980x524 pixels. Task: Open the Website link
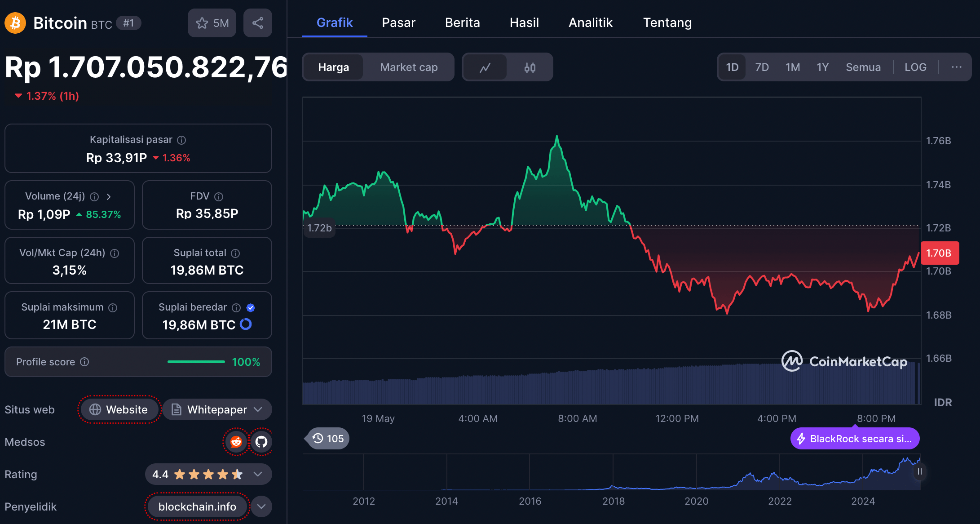tap(119, 409)
